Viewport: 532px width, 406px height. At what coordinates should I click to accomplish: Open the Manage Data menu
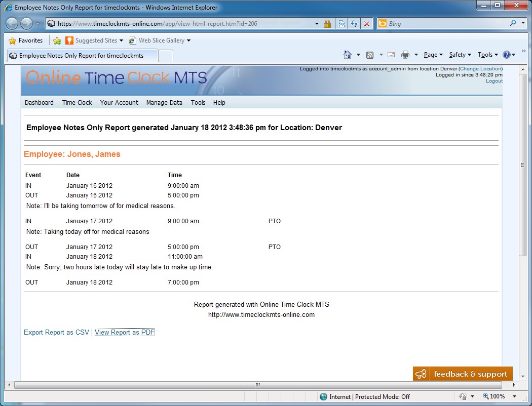pyautogui.click(x=164, y=102)
